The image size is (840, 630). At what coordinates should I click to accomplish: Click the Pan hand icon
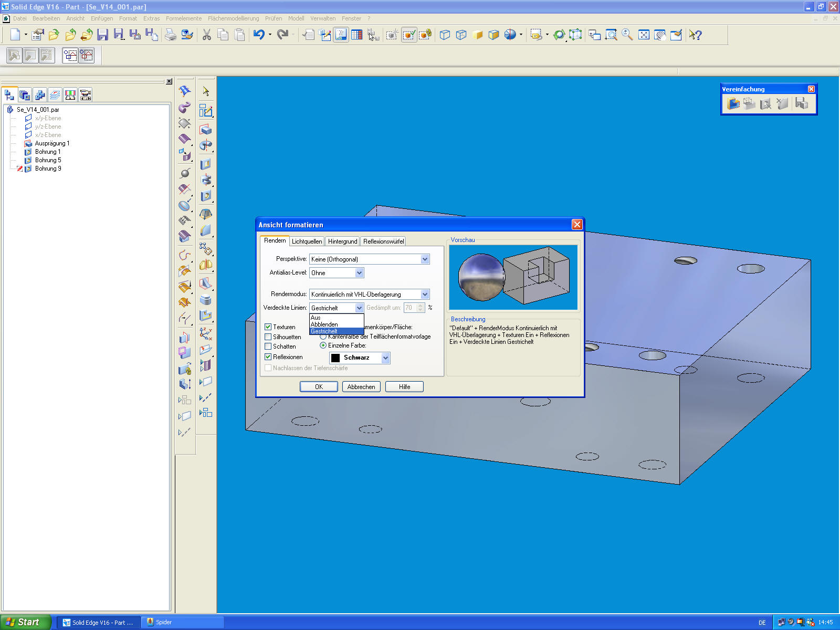pyautogui.click(x=660, y=35)
